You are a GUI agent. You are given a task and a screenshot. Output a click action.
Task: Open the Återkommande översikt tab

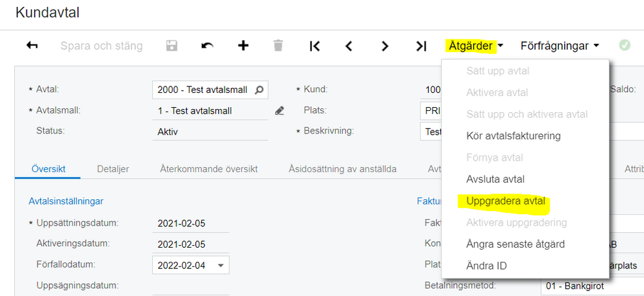(x=209, y=169)
